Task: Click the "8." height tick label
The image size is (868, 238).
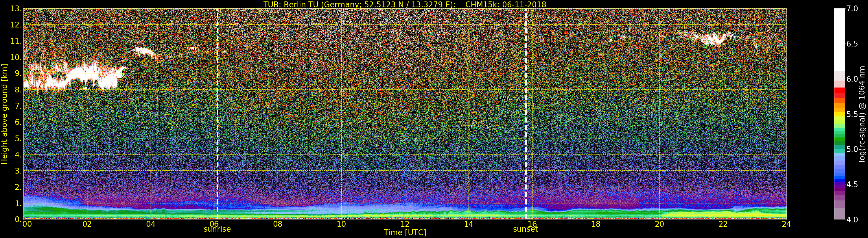Action: click(x=18, y=90)
